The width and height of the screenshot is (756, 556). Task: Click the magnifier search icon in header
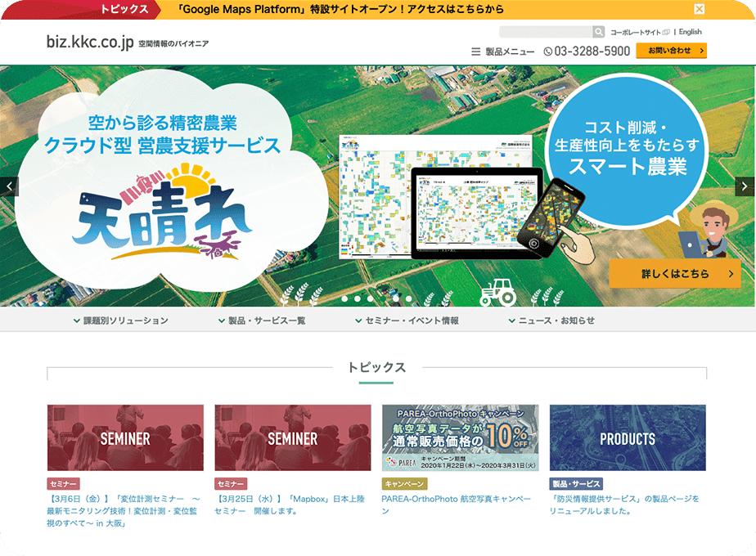[x=598, y=32]
